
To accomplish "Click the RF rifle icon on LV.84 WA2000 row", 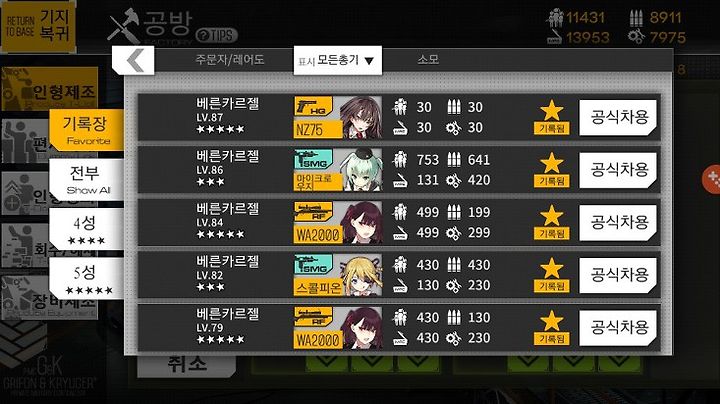I will pos(314,212).
